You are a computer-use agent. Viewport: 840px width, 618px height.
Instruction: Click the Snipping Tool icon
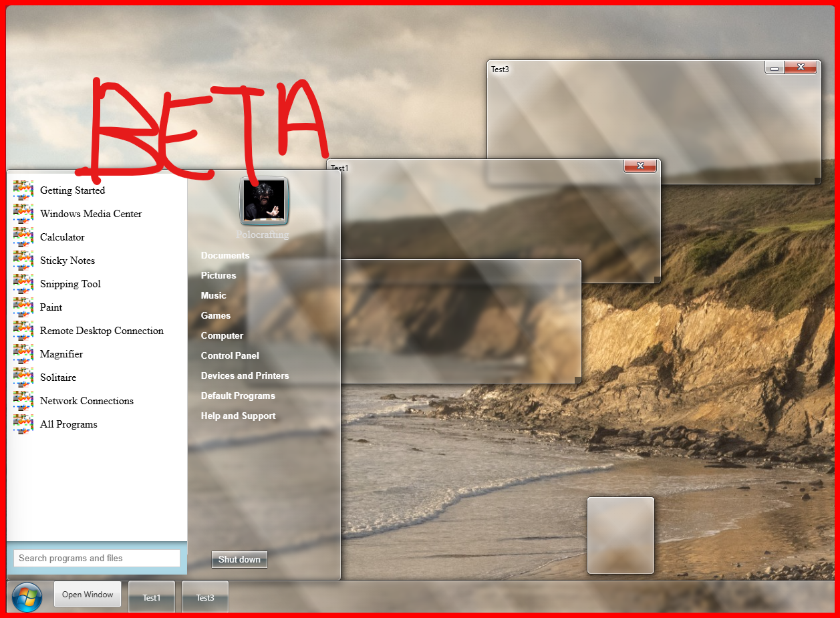23,284
